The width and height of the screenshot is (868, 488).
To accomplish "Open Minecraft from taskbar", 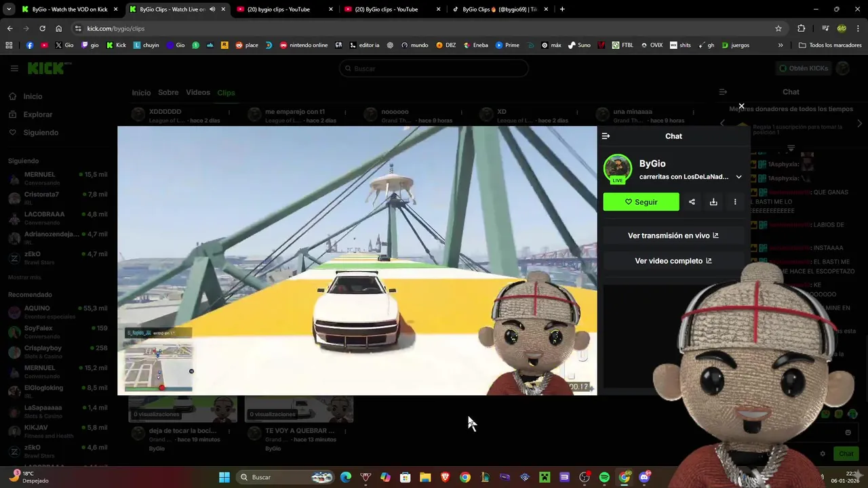I will coord(544,477).
